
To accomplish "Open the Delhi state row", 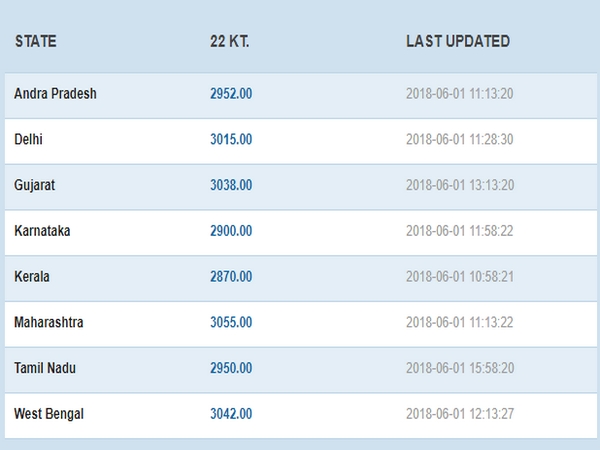I will coord(29,140).
